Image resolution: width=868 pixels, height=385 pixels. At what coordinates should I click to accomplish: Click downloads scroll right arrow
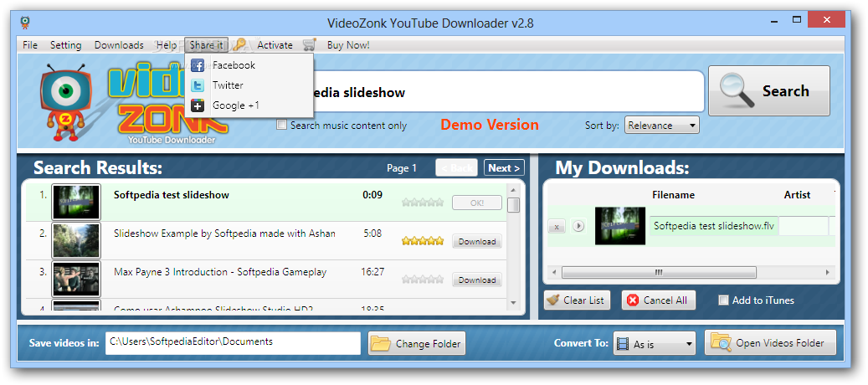pyautogui.click(x=828, y=272)
